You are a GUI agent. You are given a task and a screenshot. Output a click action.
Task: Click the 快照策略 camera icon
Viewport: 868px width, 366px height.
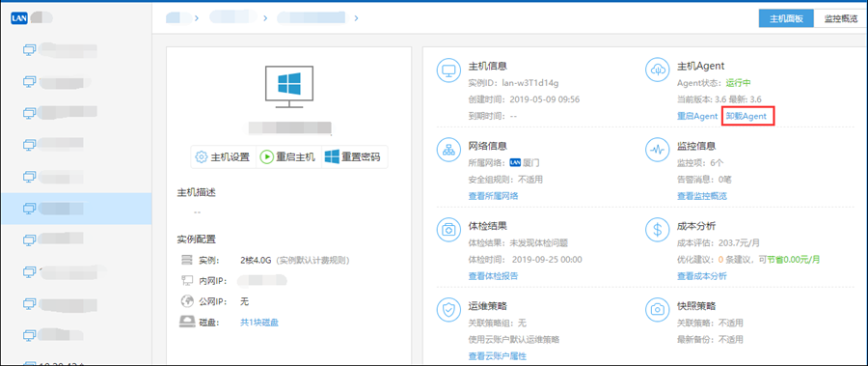[x=658, y=309]
